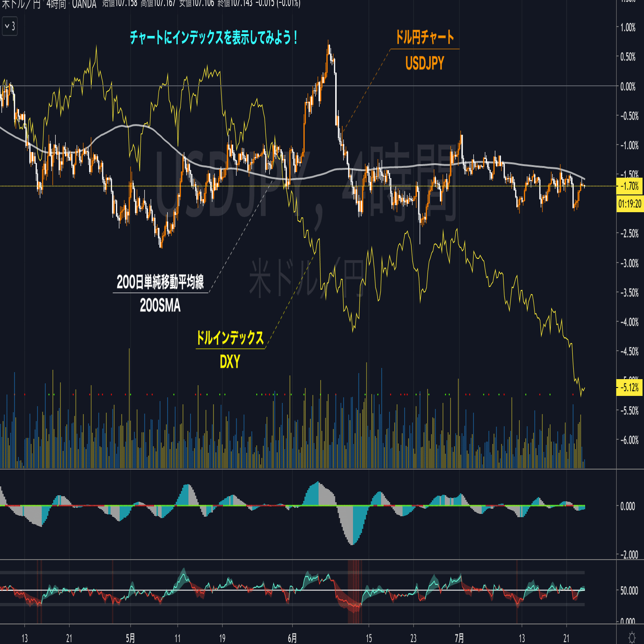
Task: Click the yellow ドルインデックス annotation
Action: 230,338
